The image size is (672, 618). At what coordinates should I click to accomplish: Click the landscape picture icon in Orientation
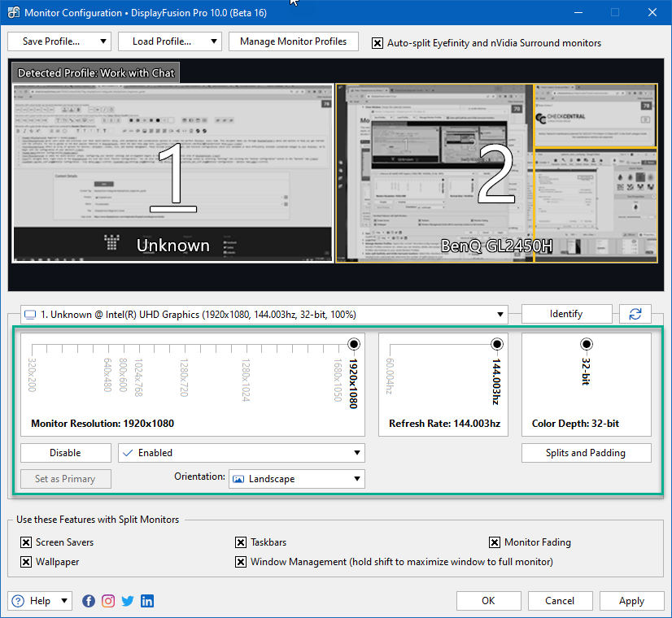[x=238, y=479]
